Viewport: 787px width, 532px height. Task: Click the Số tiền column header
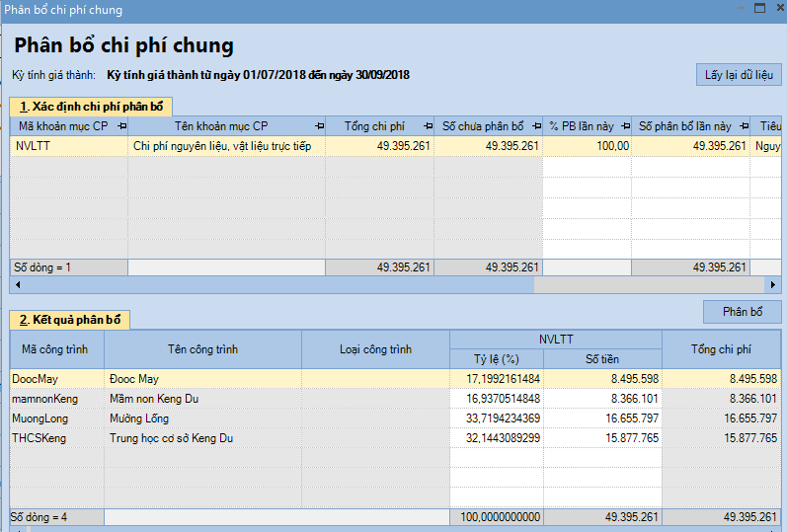click(602, 359)
